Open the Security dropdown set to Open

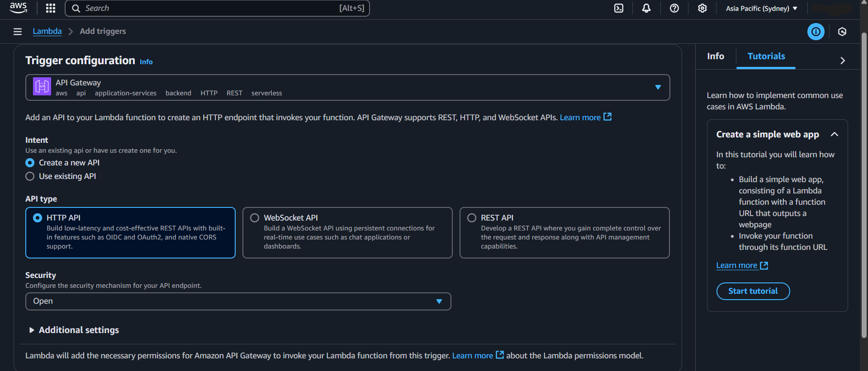[238, 301]
